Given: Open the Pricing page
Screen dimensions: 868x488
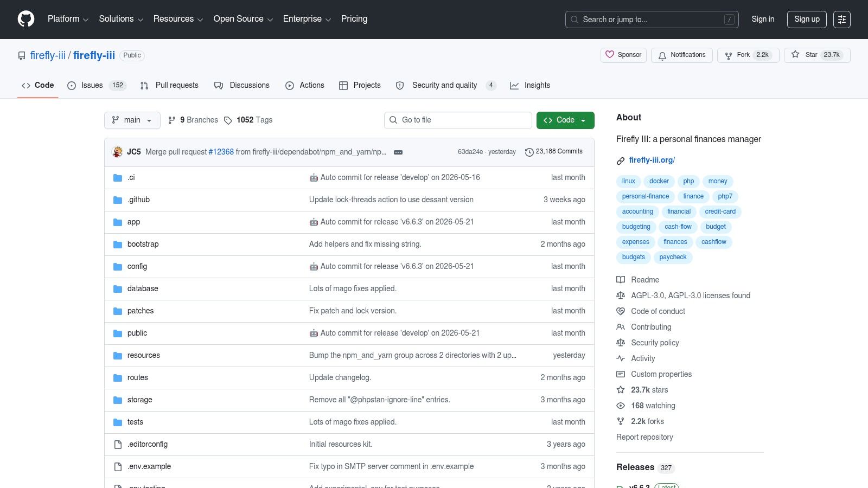Looking at the screenshot, I should pos(354,19).
